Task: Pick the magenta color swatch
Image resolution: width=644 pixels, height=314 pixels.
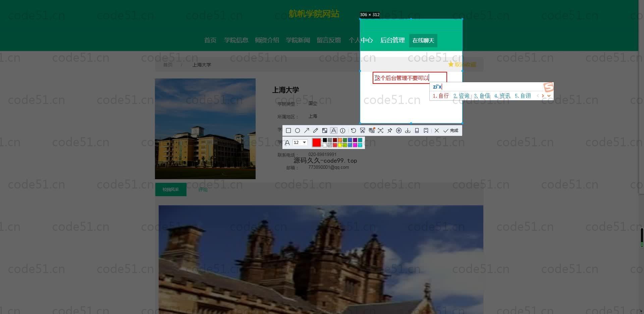Action: [355, 145]
